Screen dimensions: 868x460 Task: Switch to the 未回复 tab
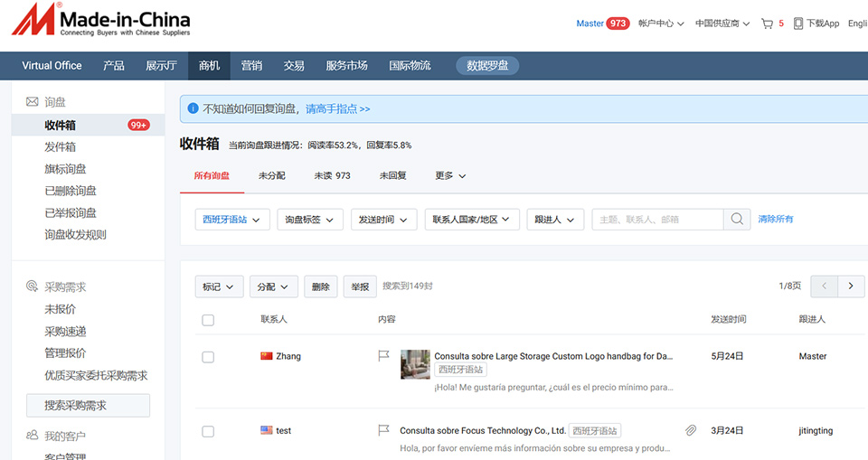pyautogui.click(x=392, y=175)
